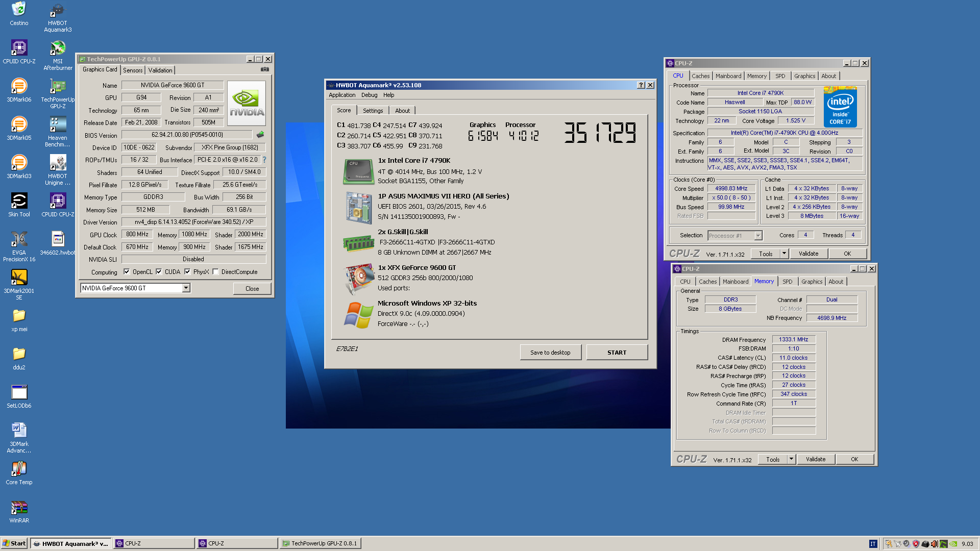Open the Help menu in Aquamark

pos(389,95)
